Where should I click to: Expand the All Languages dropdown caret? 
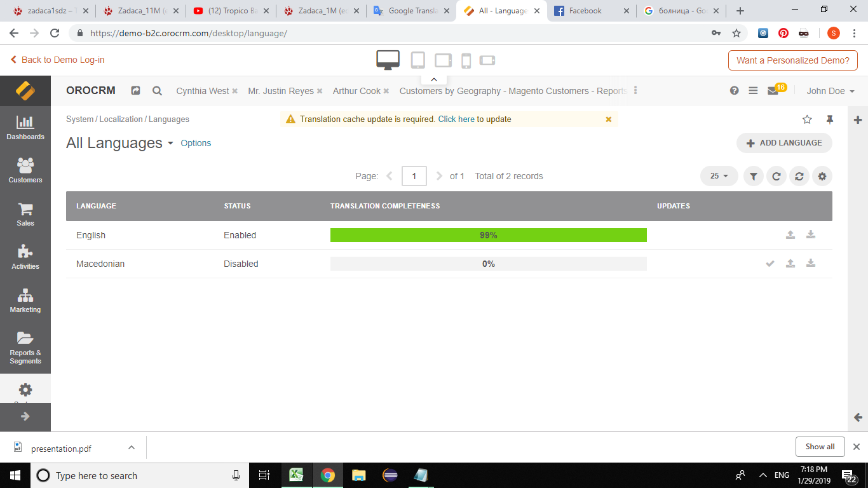click(170, 144)
